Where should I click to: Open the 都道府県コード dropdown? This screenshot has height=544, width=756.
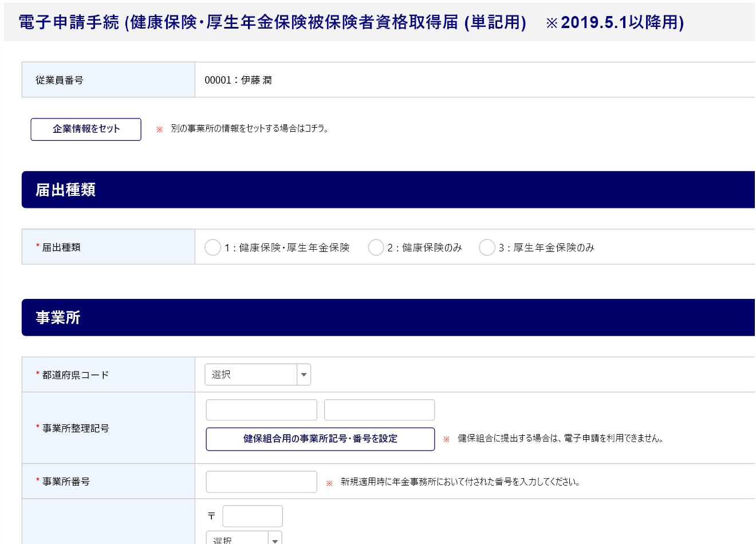[258, 375]
